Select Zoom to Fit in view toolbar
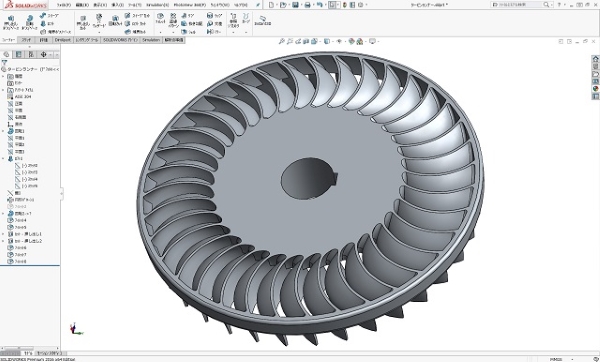The height and width of the screenshot is (362, 600). point(282,41)
